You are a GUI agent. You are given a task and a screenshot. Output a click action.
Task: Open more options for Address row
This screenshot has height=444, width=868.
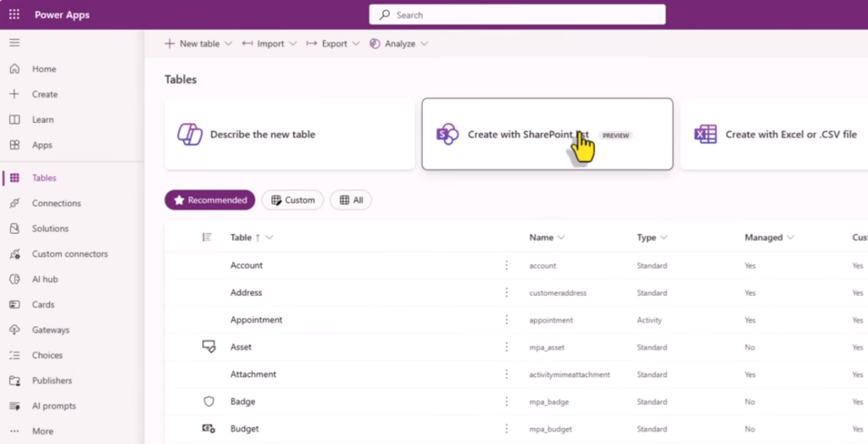pyautogui.click(x=507, y=292)
